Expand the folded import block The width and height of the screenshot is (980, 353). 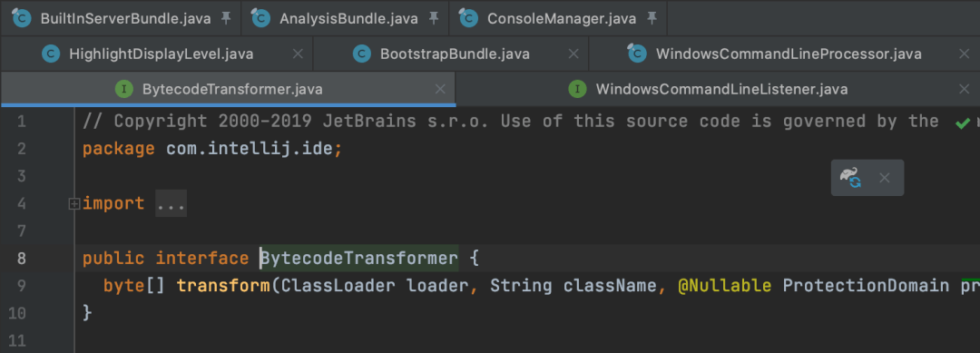74,203
